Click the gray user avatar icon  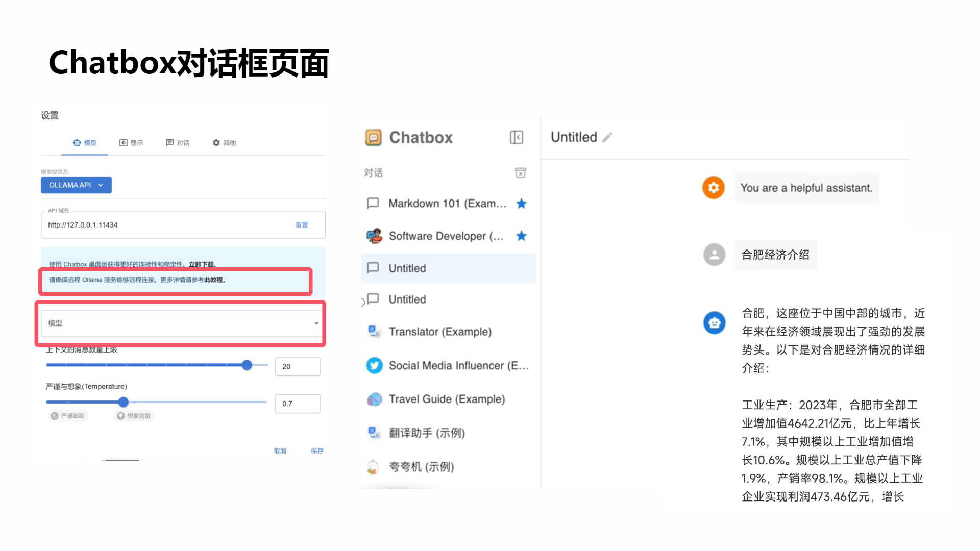(714, 255)
